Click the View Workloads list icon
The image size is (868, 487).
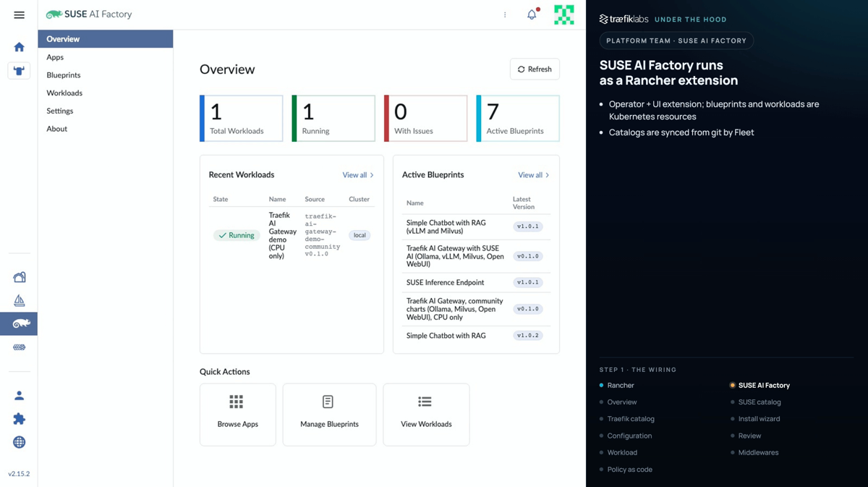coord(425,402)
